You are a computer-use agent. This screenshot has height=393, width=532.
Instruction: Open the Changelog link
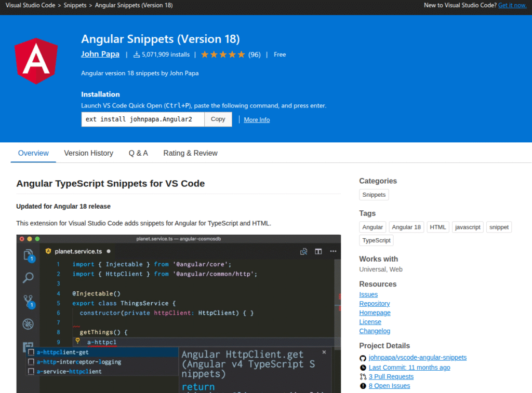click(375, 331)
